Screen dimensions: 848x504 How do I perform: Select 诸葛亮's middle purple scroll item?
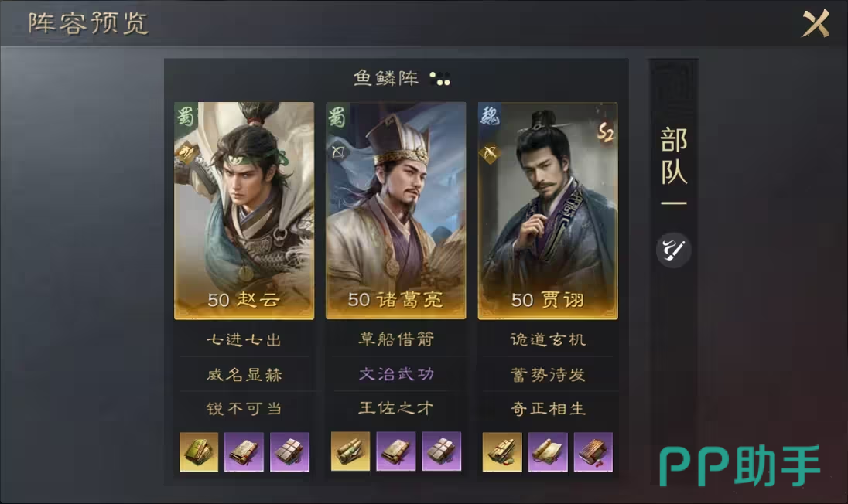[396, 451]
